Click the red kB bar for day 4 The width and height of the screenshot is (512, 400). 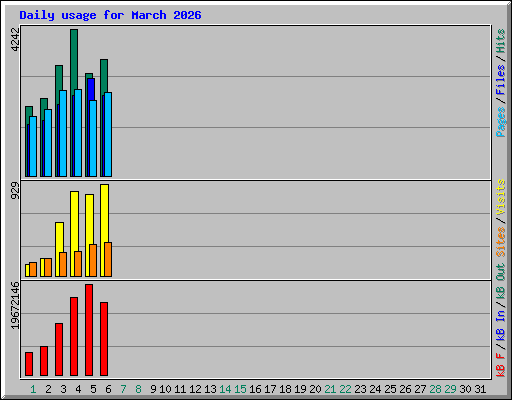tap(74, 337)
